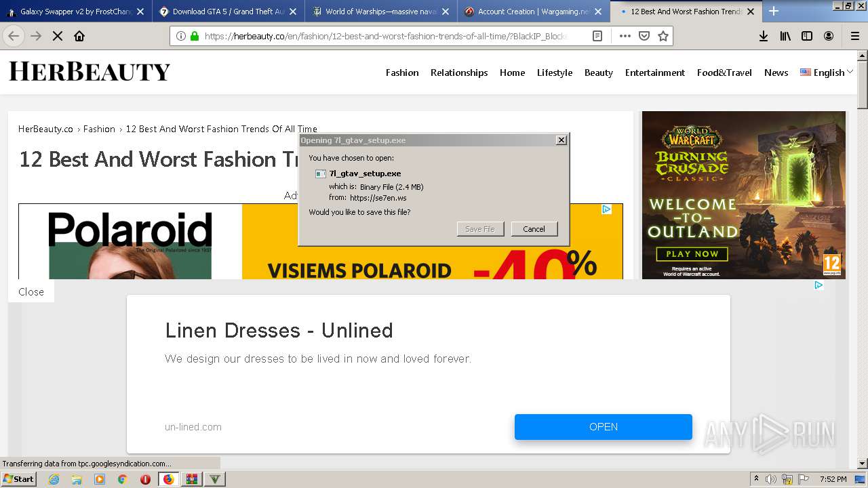868x488 pixels.
Task: Open the Beauty section
Action: 599,73
